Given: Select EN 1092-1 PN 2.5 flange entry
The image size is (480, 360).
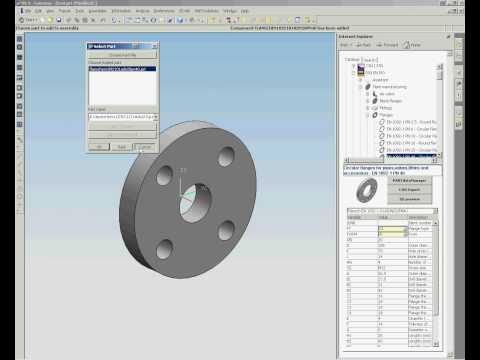Looking at the screenshot, I should pos(411,122).
